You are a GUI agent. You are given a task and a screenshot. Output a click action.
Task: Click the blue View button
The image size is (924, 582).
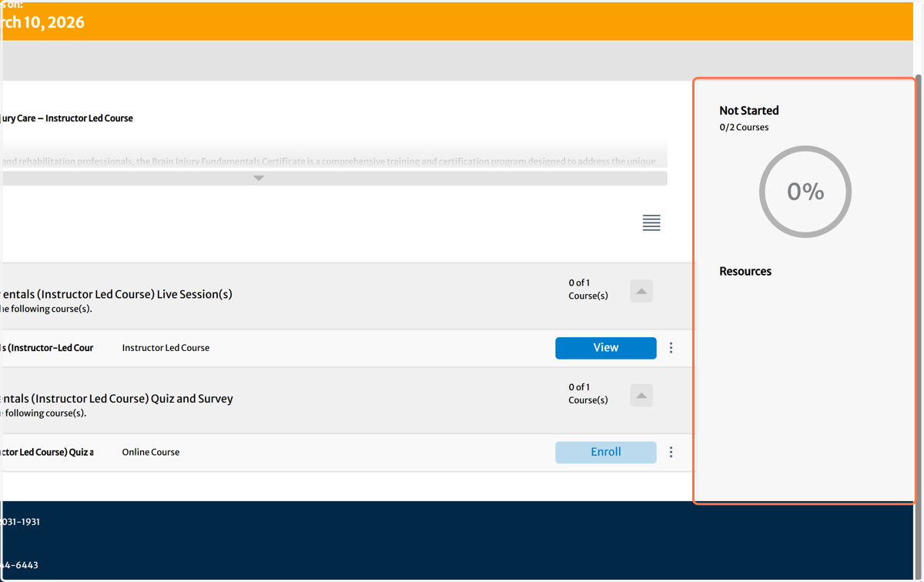click(606, 348)
